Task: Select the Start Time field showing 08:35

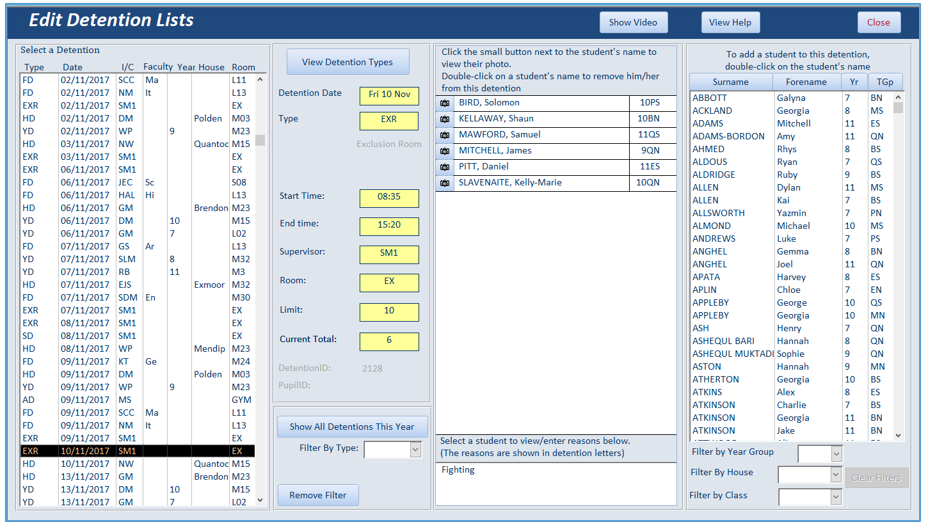Action: (x=389, y=198)
